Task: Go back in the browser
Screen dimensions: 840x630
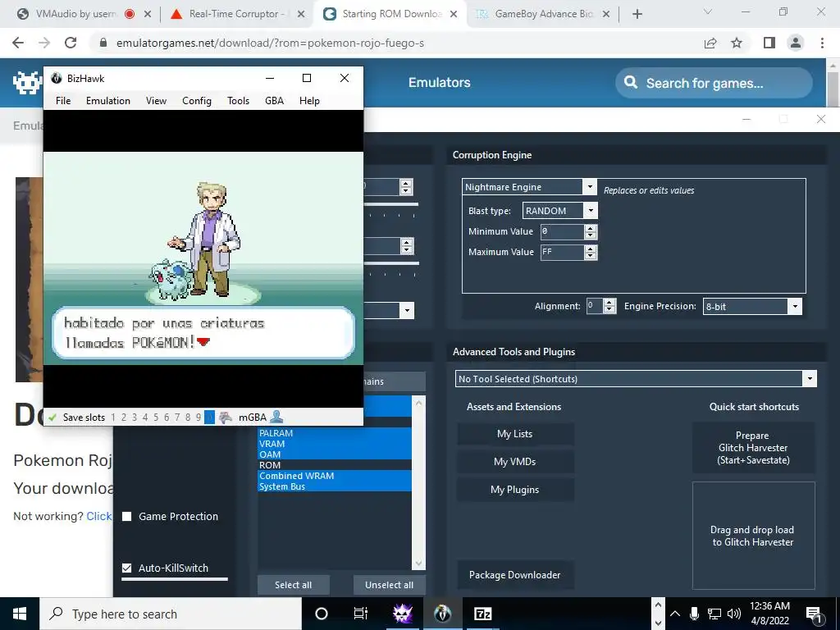Action: (18, 43)
